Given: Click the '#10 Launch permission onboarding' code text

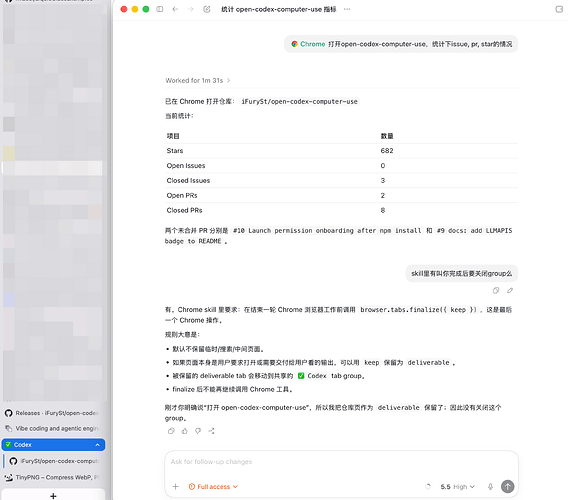Looking at the screenshot, I should [x=327, y=231].
